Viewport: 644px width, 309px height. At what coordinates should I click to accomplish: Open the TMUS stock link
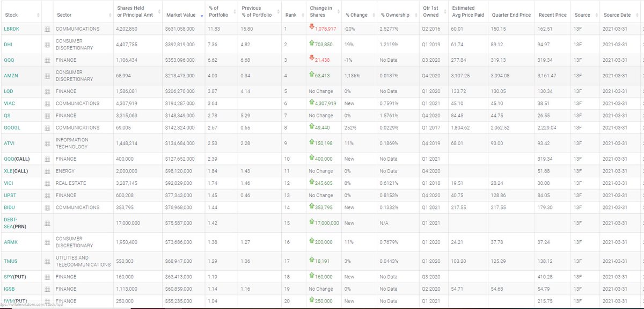[x=10, y=261]
